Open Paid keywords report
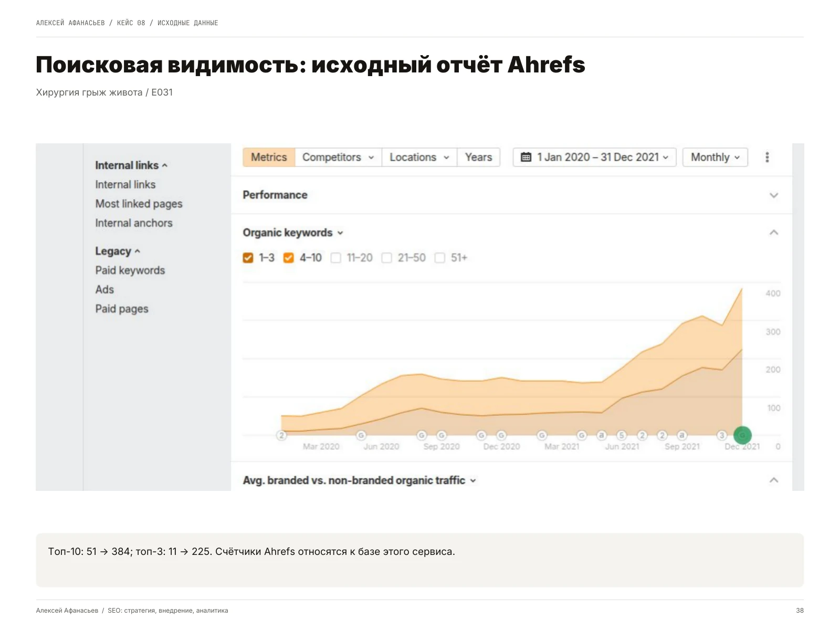The image size is (840, 630). pyautogui.click(x=130, y=270)
